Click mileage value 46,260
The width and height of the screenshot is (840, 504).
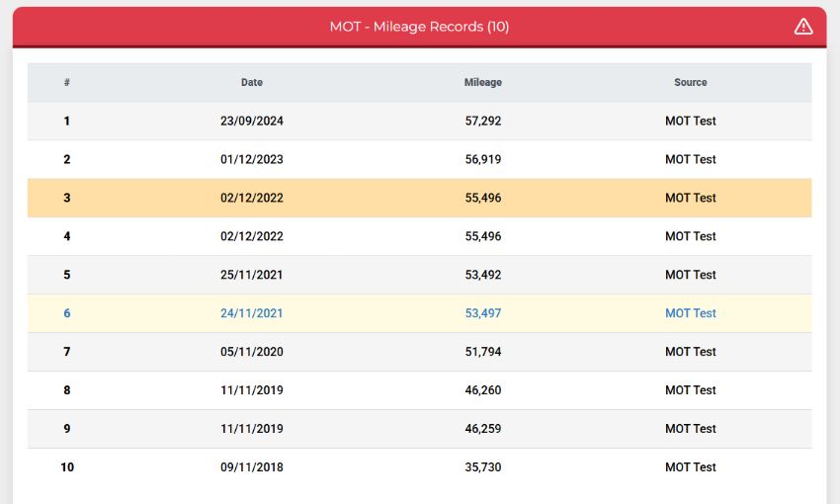(x=483, y=390)
